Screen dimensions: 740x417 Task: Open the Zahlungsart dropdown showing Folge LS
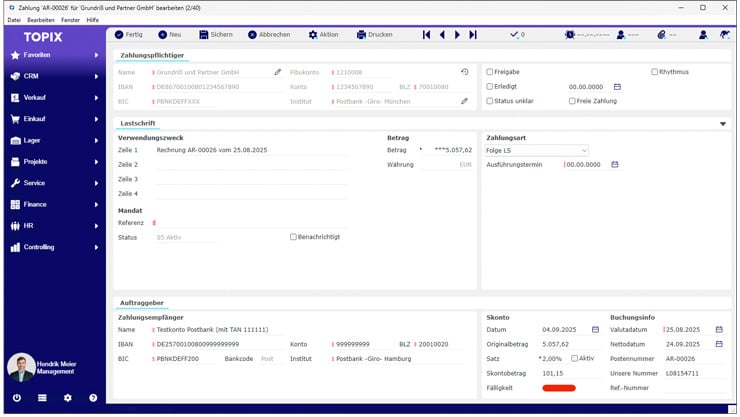coord(536,150)
